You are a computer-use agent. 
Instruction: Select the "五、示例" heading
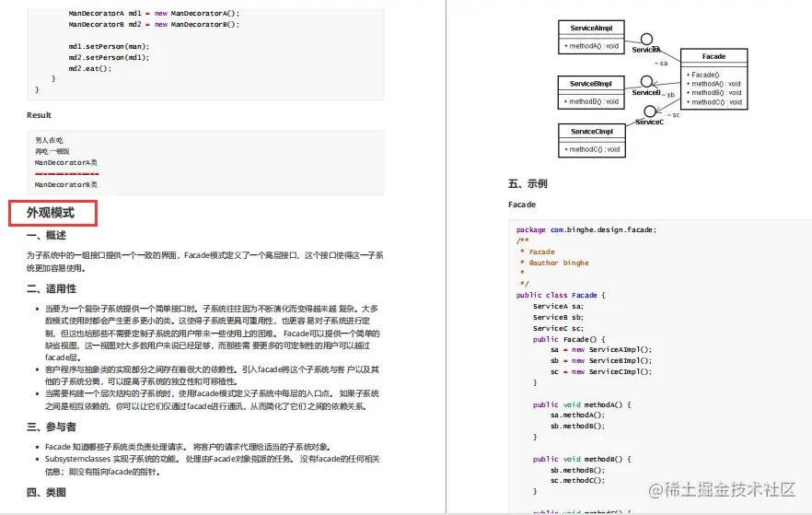[x=528, y=184]
